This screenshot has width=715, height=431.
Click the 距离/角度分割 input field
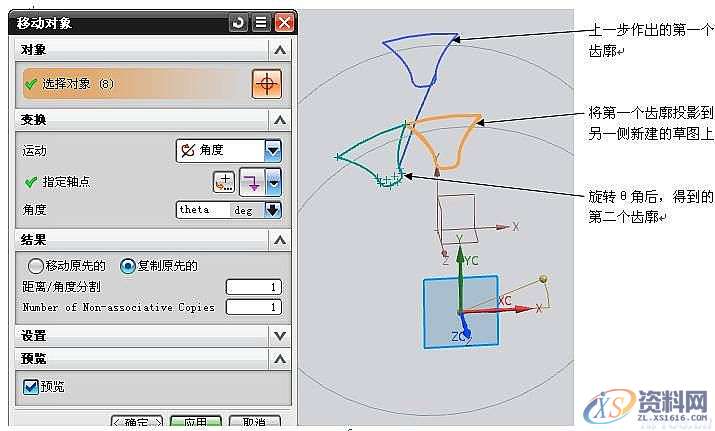(x=254, y=288)
